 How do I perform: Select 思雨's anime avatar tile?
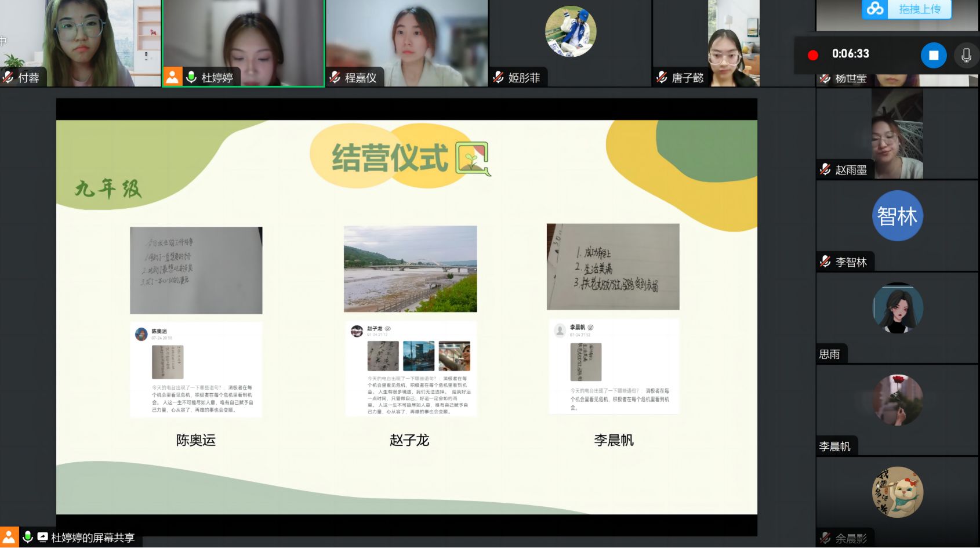[x=897, y=308]
